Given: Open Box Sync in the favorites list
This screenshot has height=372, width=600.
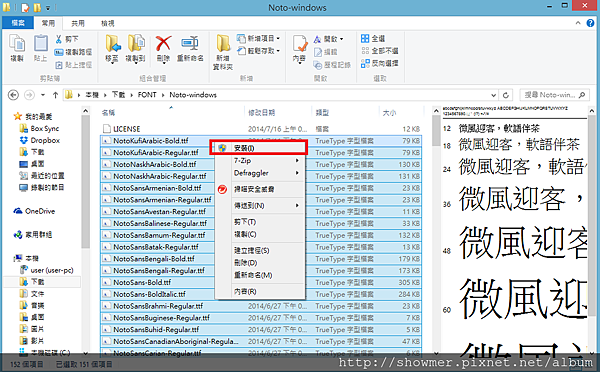Looking at the screenshot, I should (x=40, y=129).
